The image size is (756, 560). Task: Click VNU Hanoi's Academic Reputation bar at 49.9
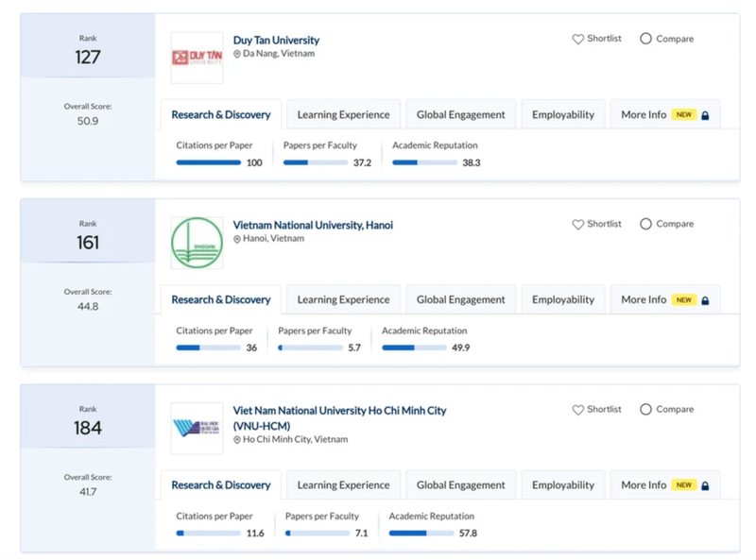point(414,348)
